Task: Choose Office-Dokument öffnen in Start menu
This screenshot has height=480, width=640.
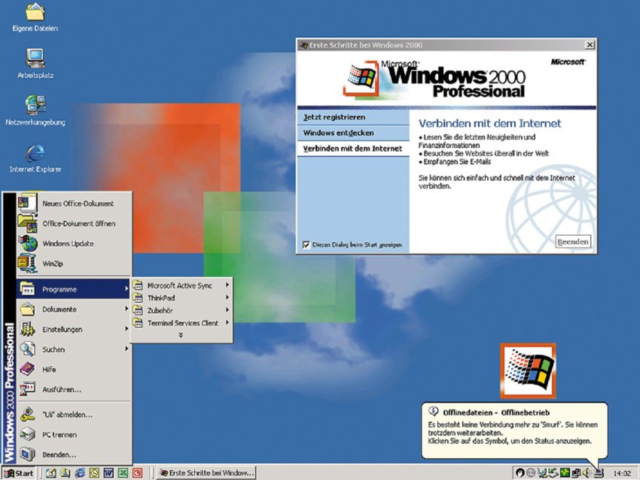Action: pyautogui.click(x=74, y=223)
